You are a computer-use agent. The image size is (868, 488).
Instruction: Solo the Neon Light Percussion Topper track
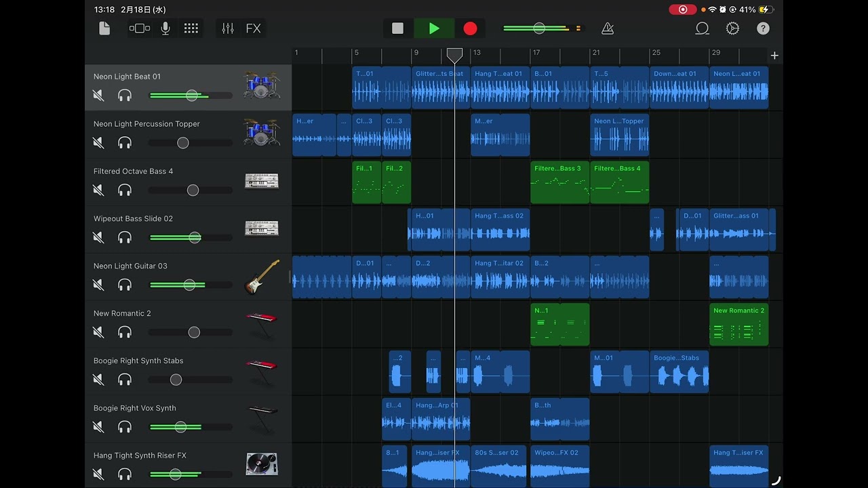click(x=125, y=143)
